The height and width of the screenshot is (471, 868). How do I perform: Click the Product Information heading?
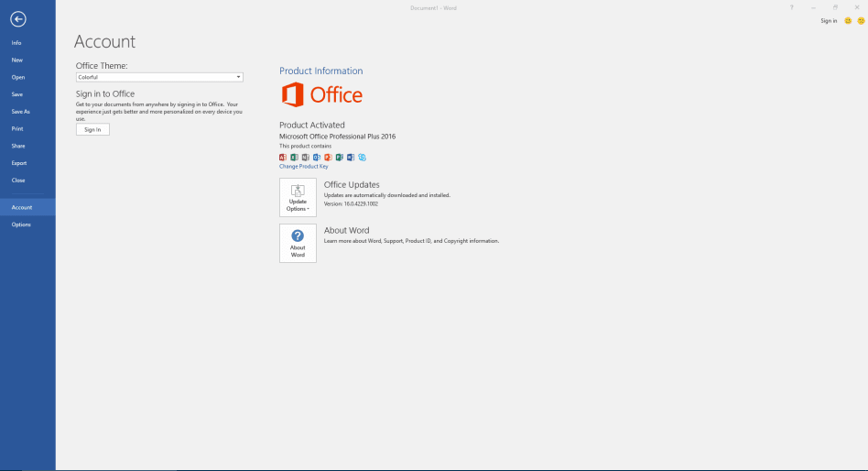click(x=321, y=71)
